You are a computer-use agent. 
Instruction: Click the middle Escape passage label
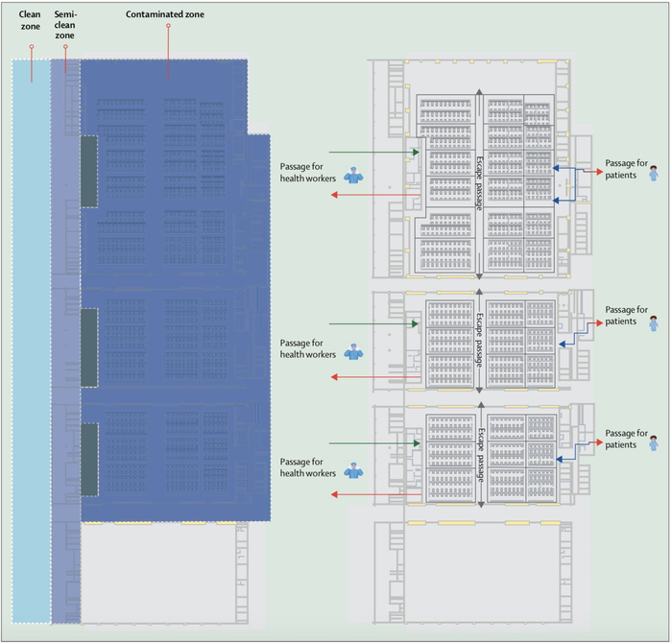tap(480, 340)
